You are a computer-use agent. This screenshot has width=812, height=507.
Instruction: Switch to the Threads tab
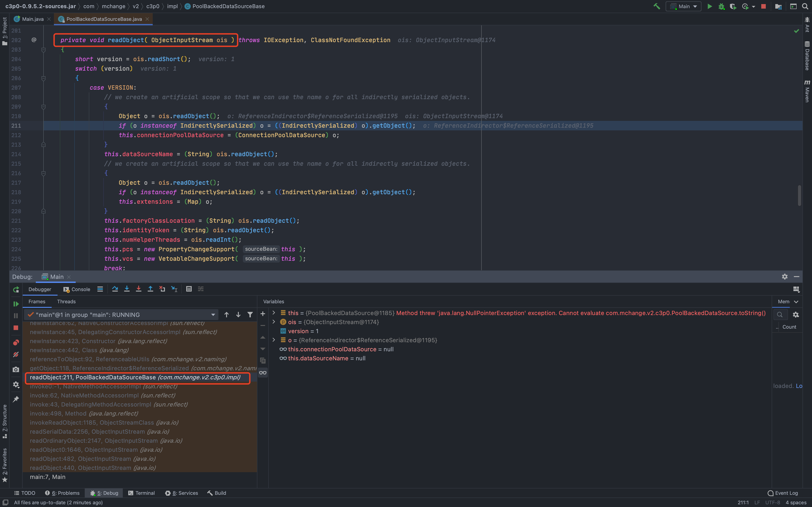click(66, 301)
